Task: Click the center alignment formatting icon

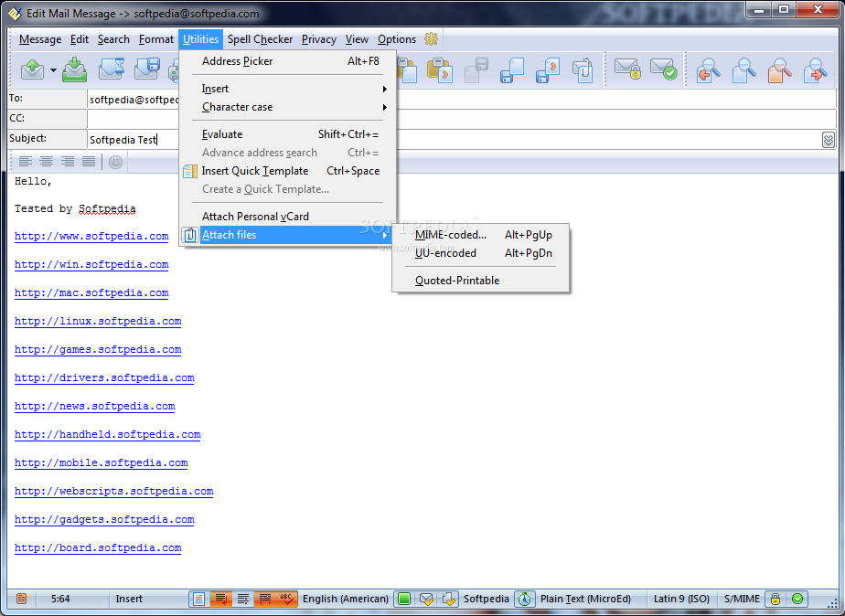Action: tap(47, 161)
